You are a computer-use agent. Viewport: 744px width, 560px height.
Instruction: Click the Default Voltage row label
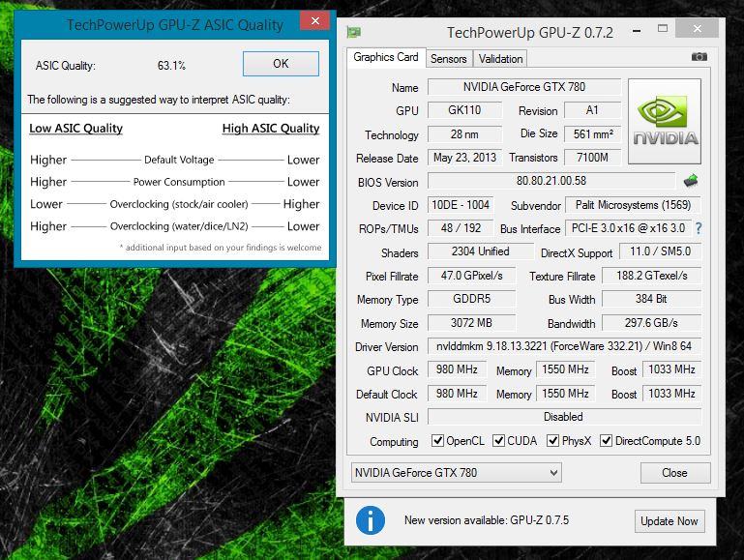click(179, 160)
